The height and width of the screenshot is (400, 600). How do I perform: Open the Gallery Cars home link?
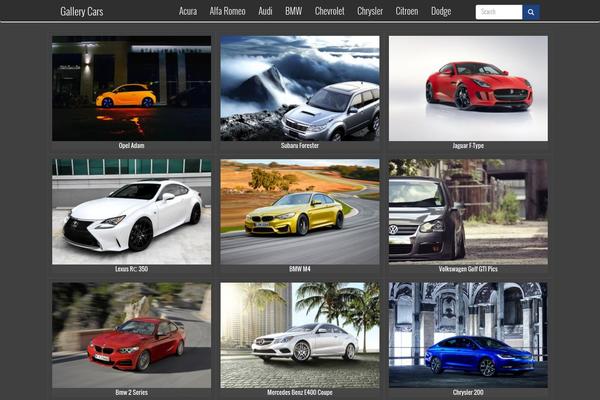click(82, 11)
